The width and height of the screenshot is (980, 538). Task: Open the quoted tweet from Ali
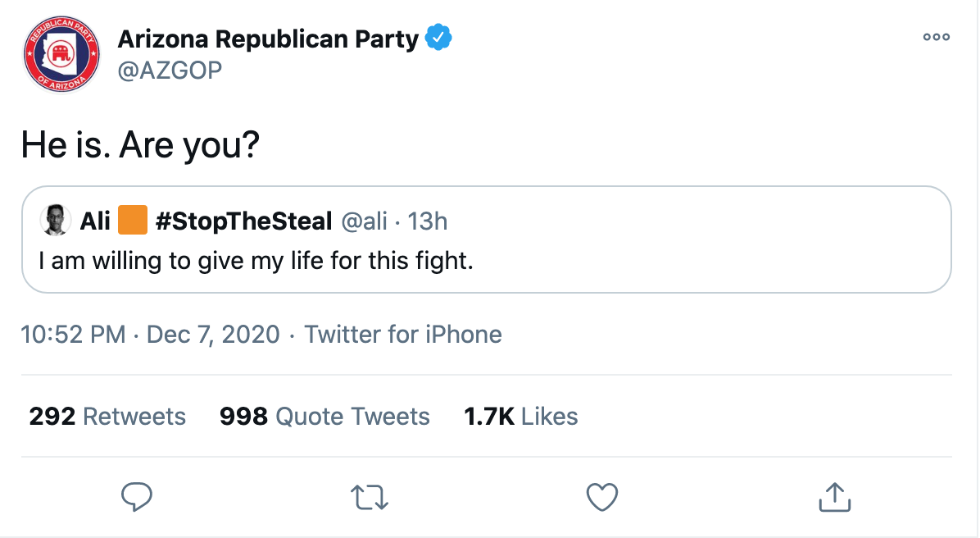click(485, 262)
